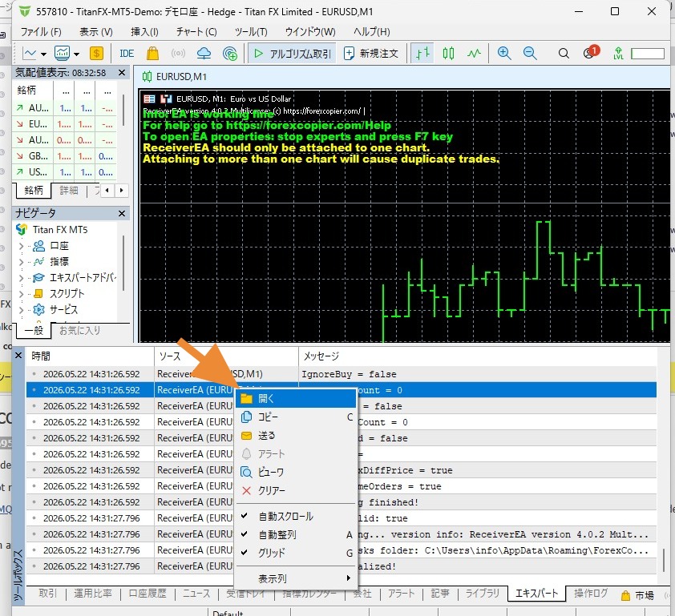
Task: Close the Market Watch (気配値表示) panel
Action: pyautogui.click(x=122, y=73)
